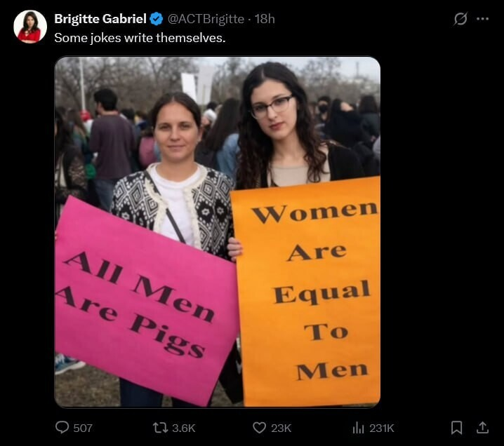
Task: Open the three-dot more options menu
Action: pos(482,19)
